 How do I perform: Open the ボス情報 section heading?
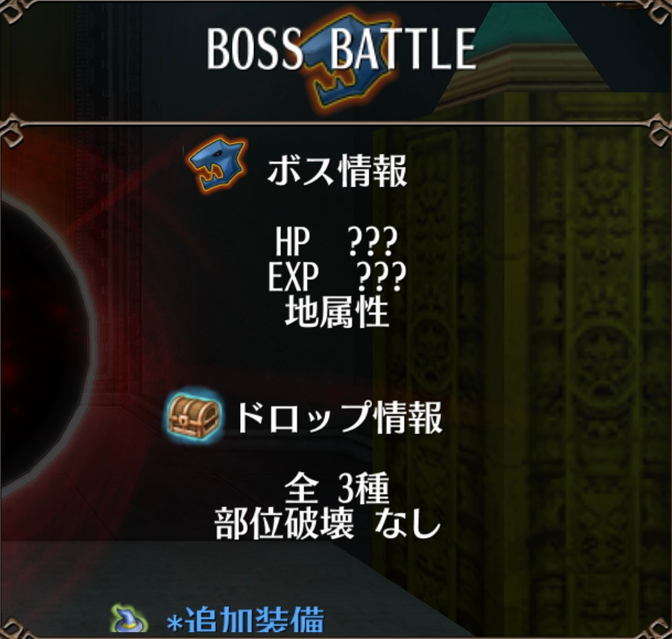click(337, 170)
